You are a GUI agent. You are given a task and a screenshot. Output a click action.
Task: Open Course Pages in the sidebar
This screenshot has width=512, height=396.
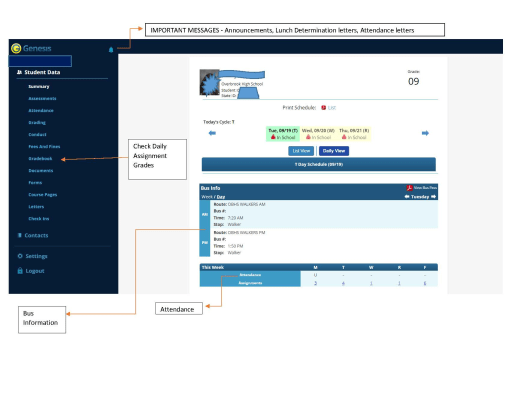click(43, 195)
